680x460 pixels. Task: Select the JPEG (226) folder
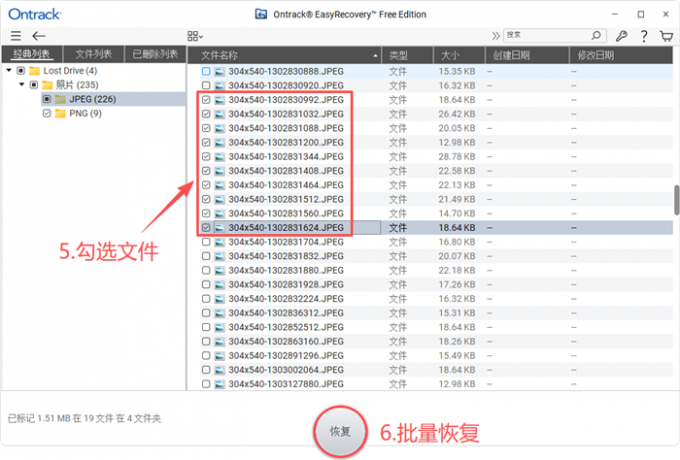point(92,99)
